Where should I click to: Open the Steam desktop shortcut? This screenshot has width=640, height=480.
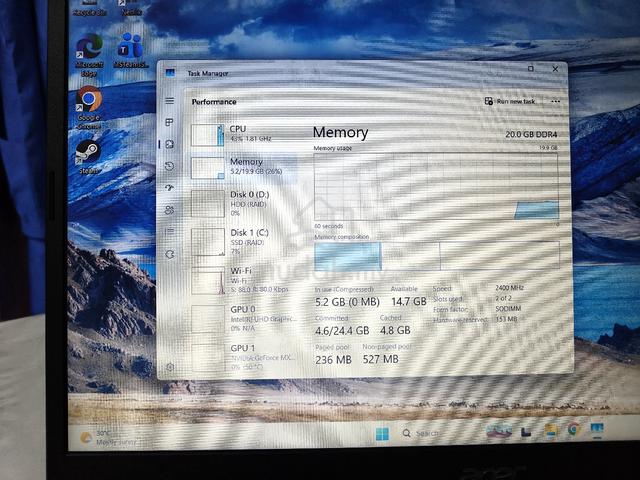pyautogui.click(x=88, y=157)
